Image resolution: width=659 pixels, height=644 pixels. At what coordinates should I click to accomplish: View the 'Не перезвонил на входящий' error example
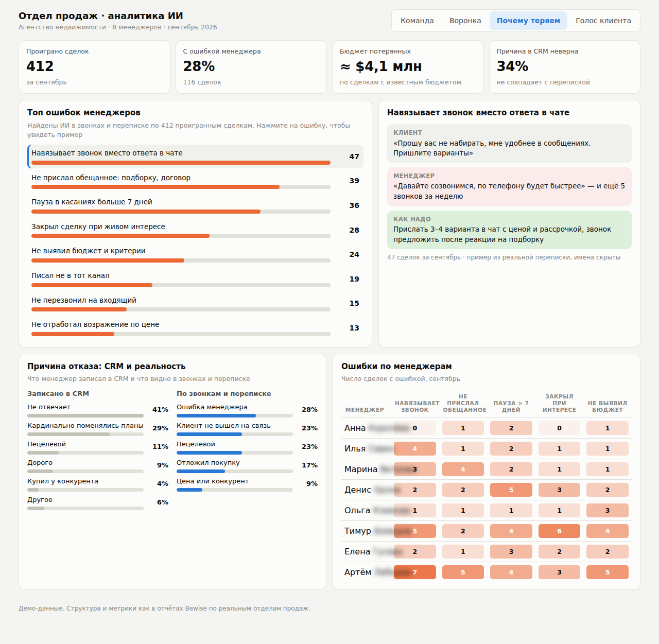(195, 303)
